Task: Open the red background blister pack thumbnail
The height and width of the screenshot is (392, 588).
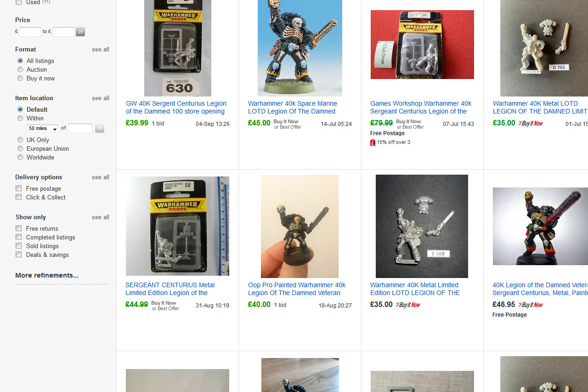Action: [x=422, y=45]
